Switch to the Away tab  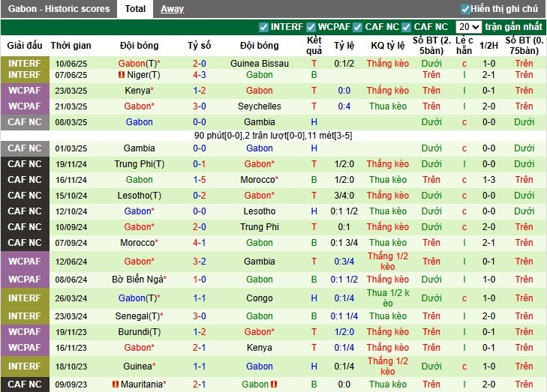pyautogui.click(x=172, y=9)
